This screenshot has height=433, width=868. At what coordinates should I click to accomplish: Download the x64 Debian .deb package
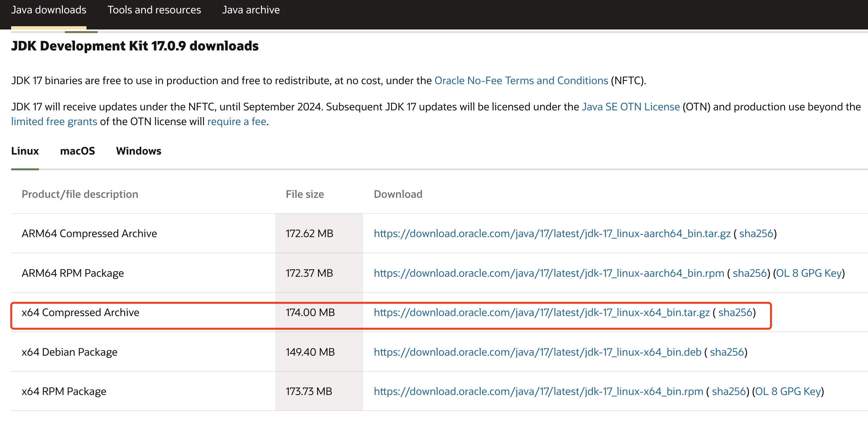pyautogui.click(x=537, y=352)
